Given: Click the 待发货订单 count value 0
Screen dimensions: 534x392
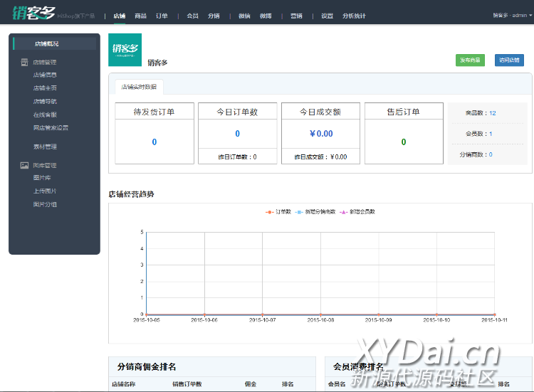Looking at the screenshot, I should tap(155, 142).
